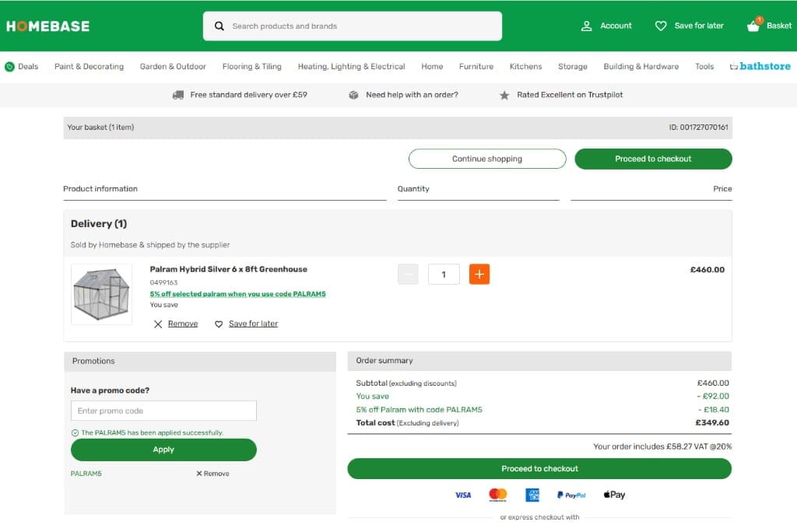The height and width of the screenshot is (532, 797).
Task: Click the Total cost £349.60 value
Action: click(x=712, y=423)
